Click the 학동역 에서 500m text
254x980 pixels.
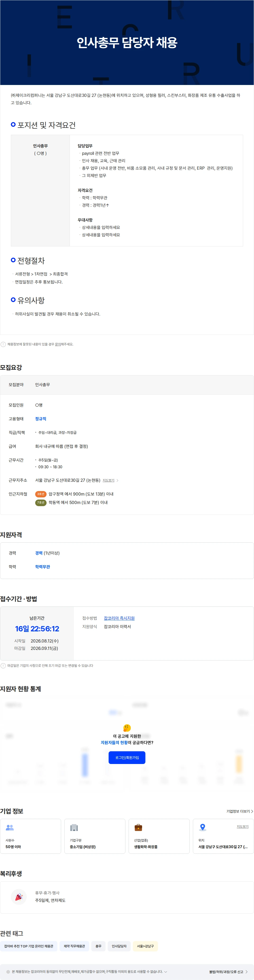pyautogui.click(x=78, y=502)
